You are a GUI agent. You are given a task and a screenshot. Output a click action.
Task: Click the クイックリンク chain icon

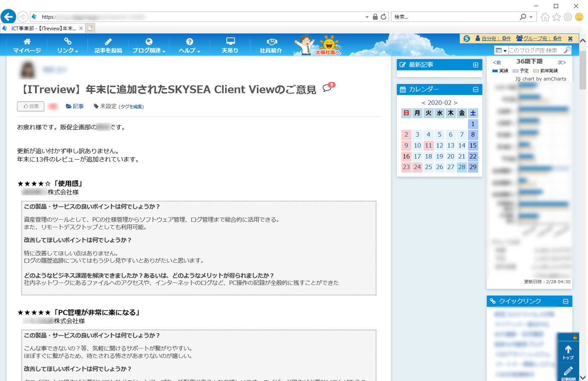tap(493, 301)
